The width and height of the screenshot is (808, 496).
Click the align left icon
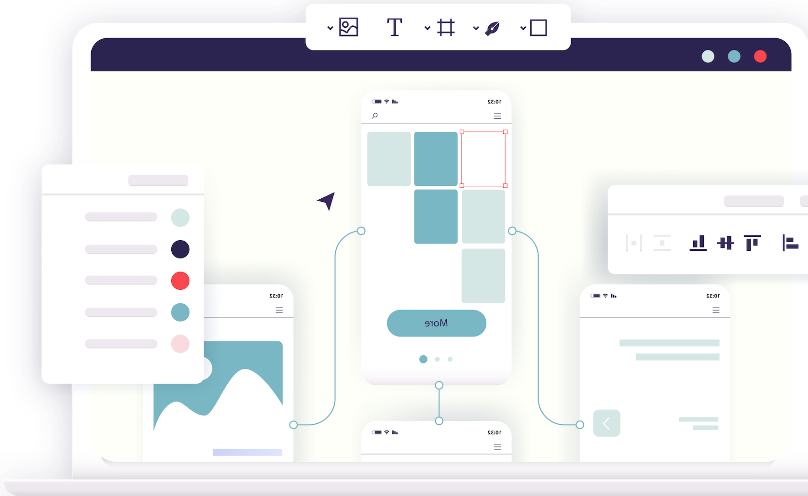(790, 242)
